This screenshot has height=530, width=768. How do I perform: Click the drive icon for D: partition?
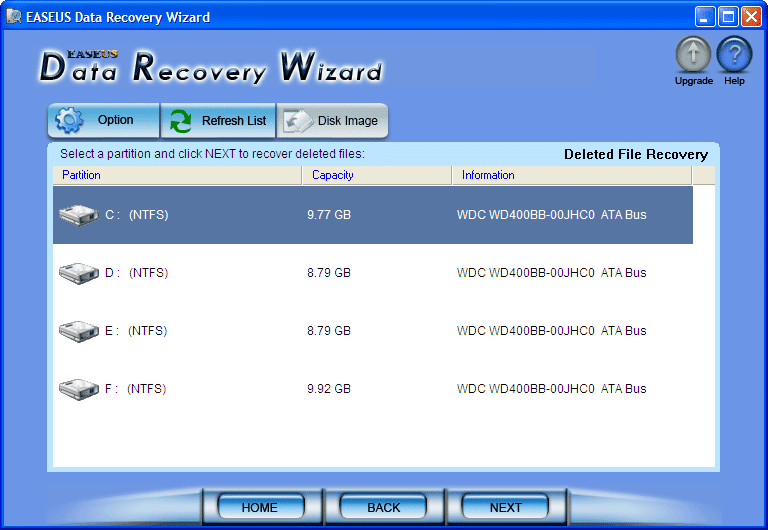pos(79,273)
